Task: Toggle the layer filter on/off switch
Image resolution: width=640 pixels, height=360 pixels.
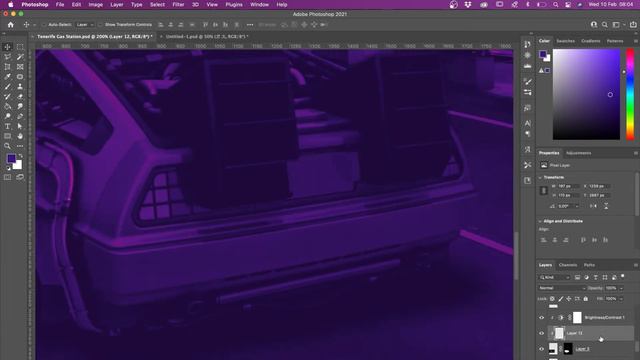Action: [623, 277]
